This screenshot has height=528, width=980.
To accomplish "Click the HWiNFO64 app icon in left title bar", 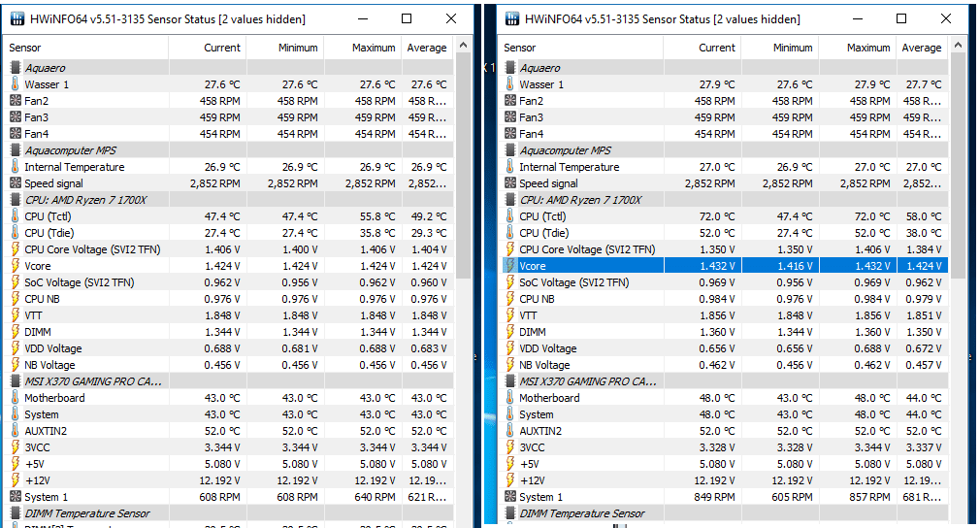I will point(17,18).
